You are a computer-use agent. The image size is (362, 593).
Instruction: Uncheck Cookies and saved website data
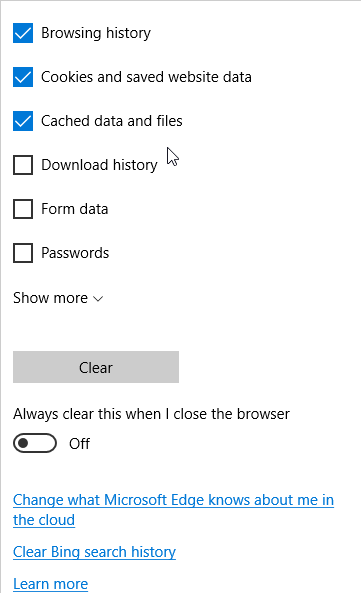23,77
